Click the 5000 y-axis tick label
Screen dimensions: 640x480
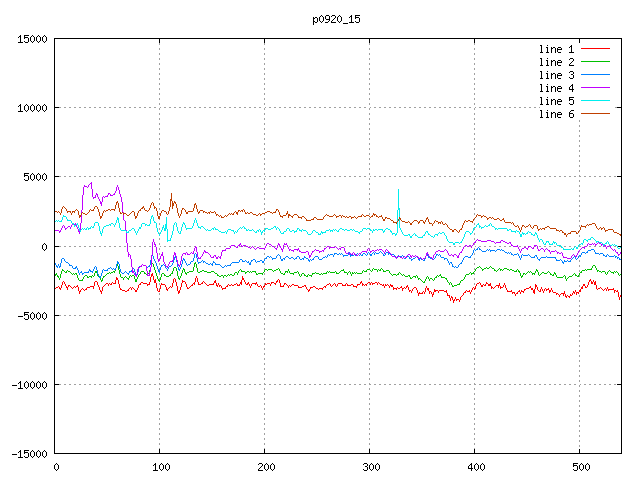click(x=33, y=177)
